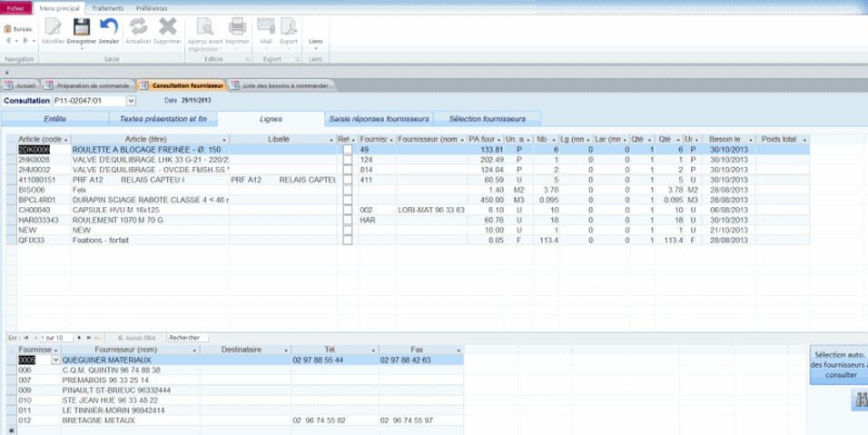This screenshot has width=868, height=435.
Task: Click the Rechercher search box
Action: coord(188,338)
